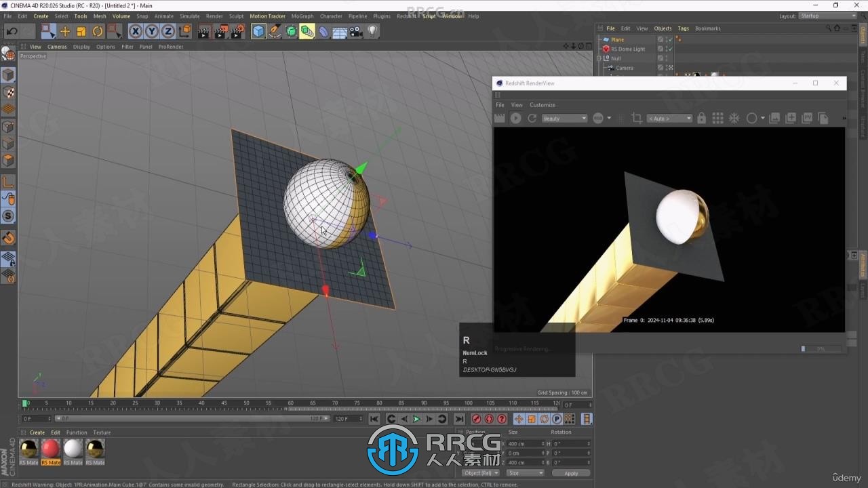Expand the circle region dropdown arrow

click(763, 118)
